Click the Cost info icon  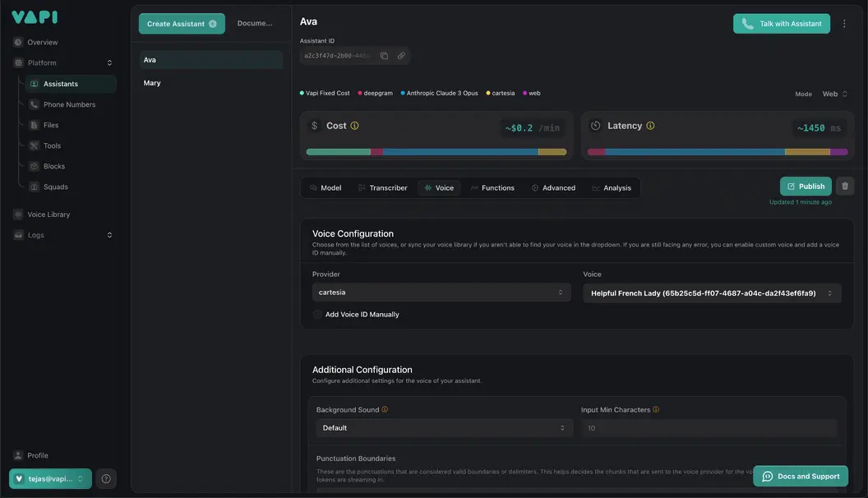point(355,126)
